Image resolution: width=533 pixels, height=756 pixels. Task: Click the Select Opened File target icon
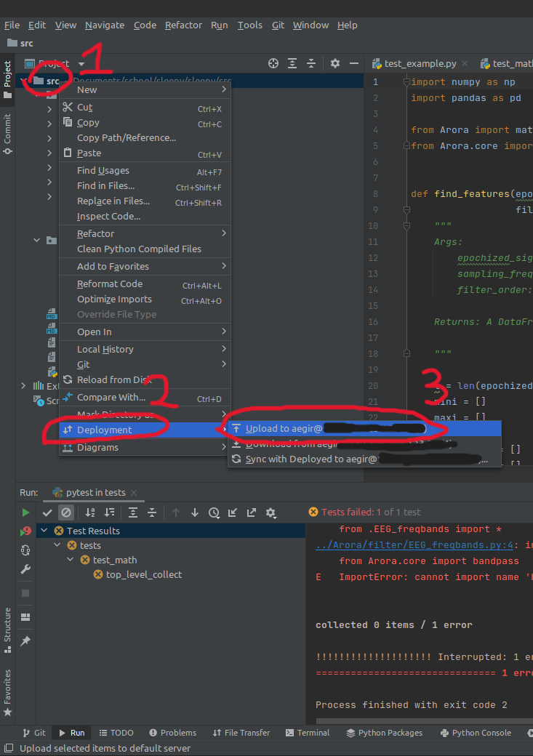point(273,64)
